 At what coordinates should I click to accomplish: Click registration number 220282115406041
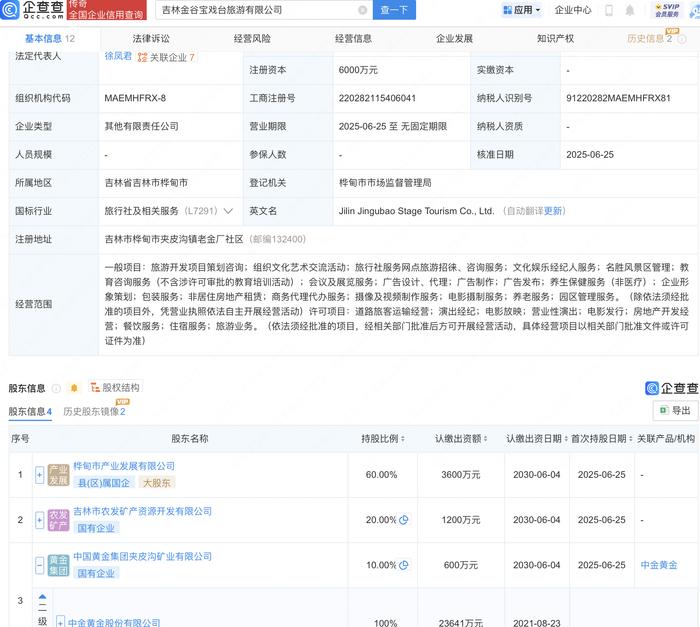pos(377,98)
